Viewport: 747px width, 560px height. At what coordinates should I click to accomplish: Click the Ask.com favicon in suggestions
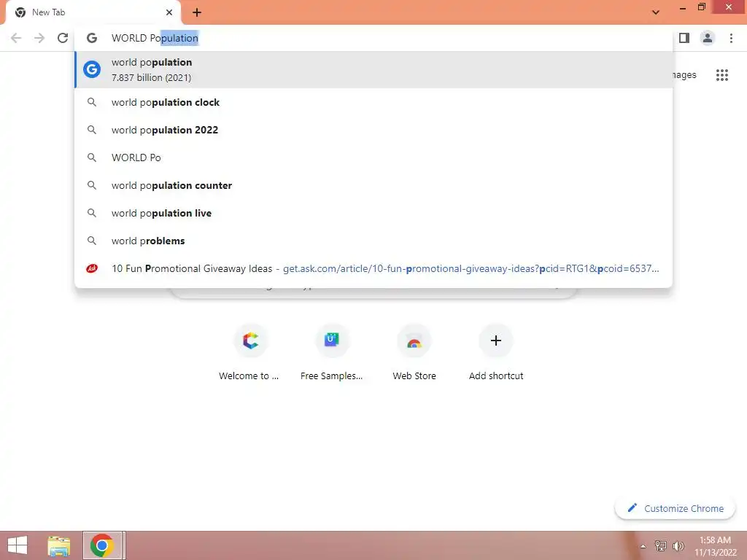pos(91,268)
